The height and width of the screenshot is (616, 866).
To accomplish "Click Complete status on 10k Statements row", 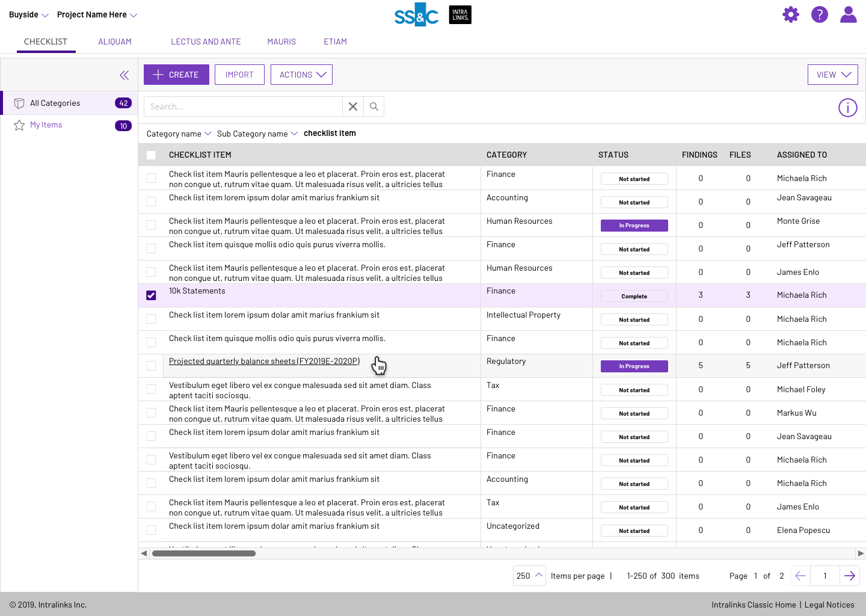I will (634, 296).
